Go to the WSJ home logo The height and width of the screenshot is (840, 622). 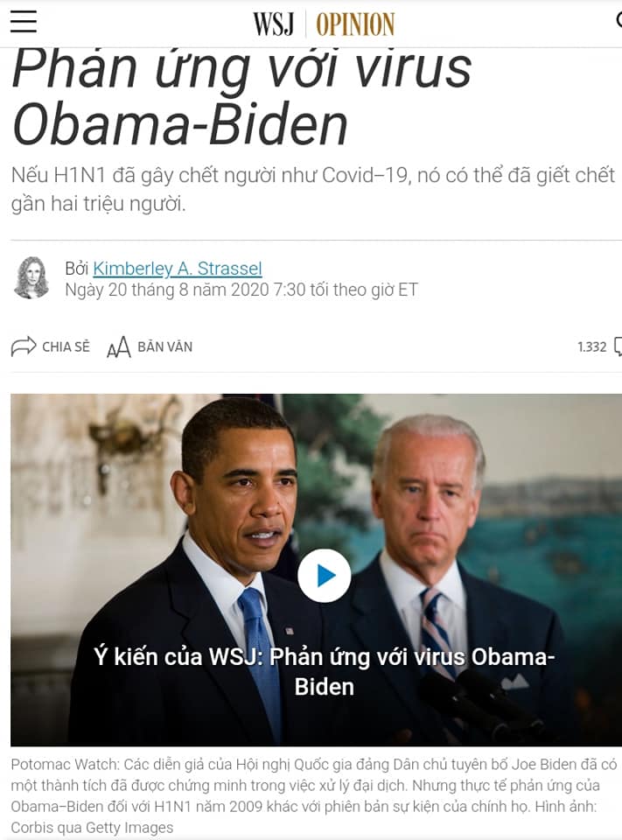(x=274, y=24)
